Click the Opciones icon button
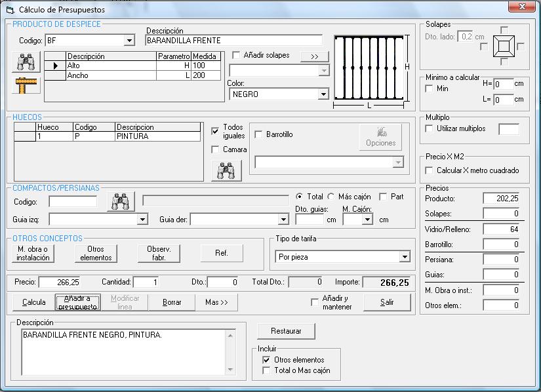 [380, 136]
